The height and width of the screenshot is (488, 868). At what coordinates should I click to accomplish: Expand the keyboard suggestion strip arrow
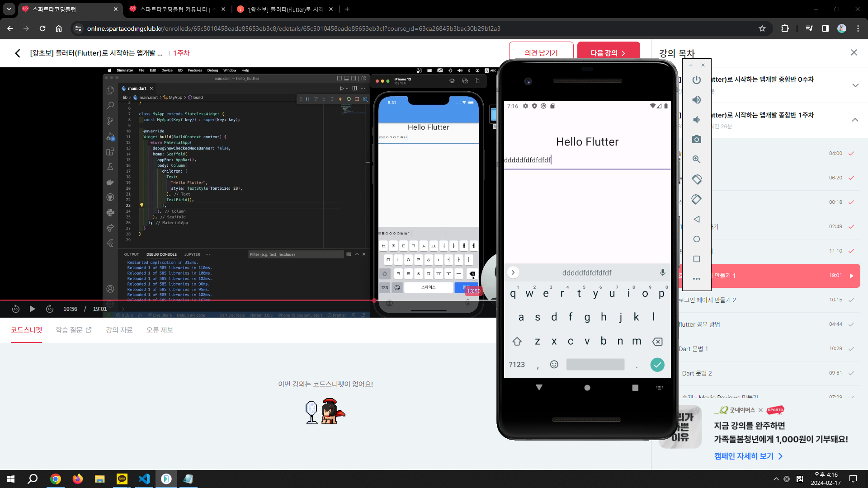point(513,272)
